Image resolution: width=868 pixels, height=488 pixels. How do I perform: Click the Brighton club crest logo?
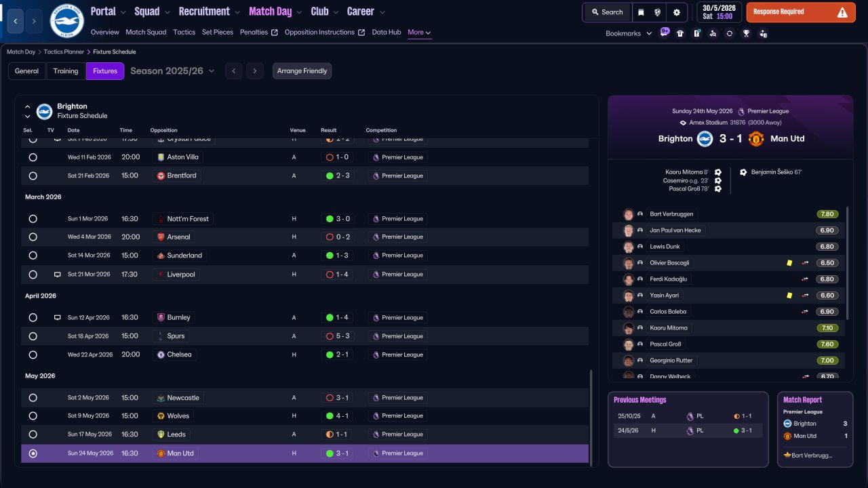[x=66, y=21]
